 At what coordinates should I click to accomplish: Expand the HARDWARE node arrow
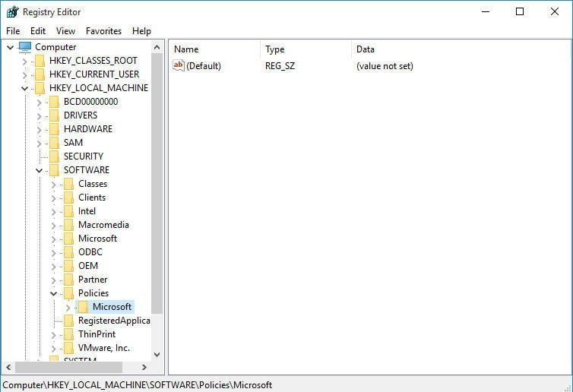[39, 130]
